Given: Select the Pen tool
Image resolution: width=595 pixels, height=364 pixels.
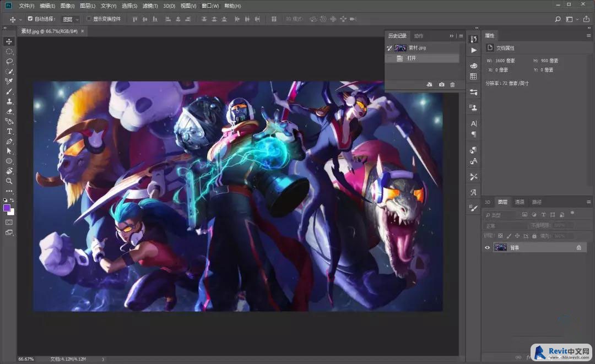Looking at the screenshot, I should coord(9,142).
